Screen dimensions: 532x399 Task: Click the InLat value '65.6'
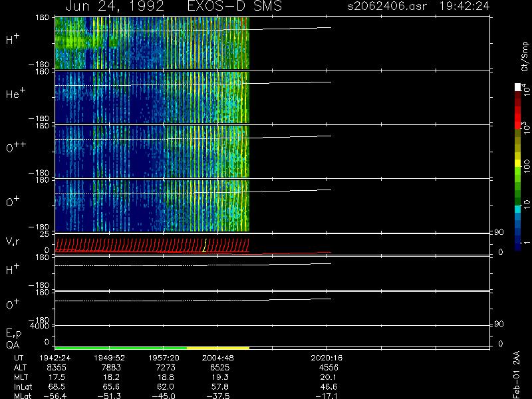coord(112,386)
